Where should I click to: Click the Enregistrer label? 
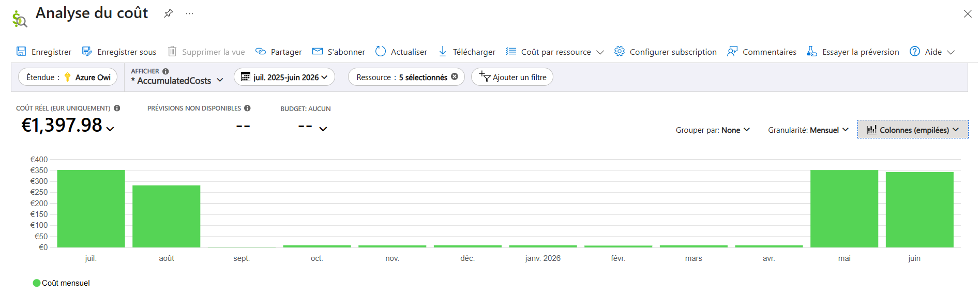51,52
